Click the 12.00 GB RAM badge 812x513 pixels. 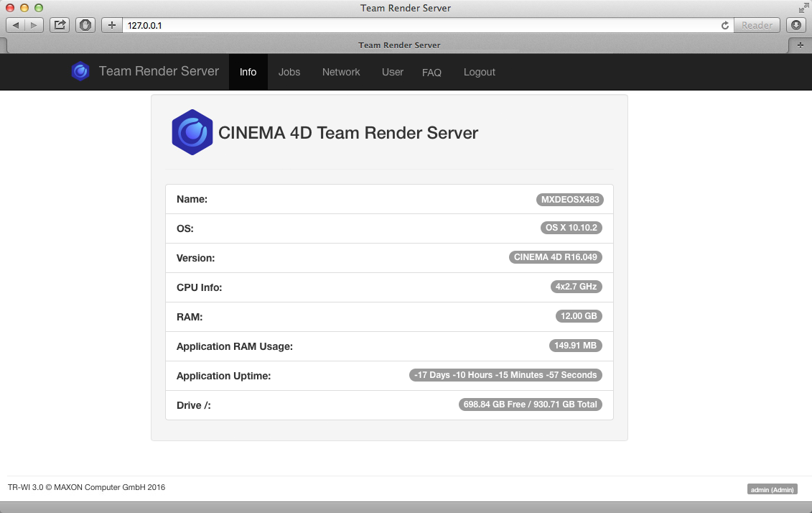point(579,316)
